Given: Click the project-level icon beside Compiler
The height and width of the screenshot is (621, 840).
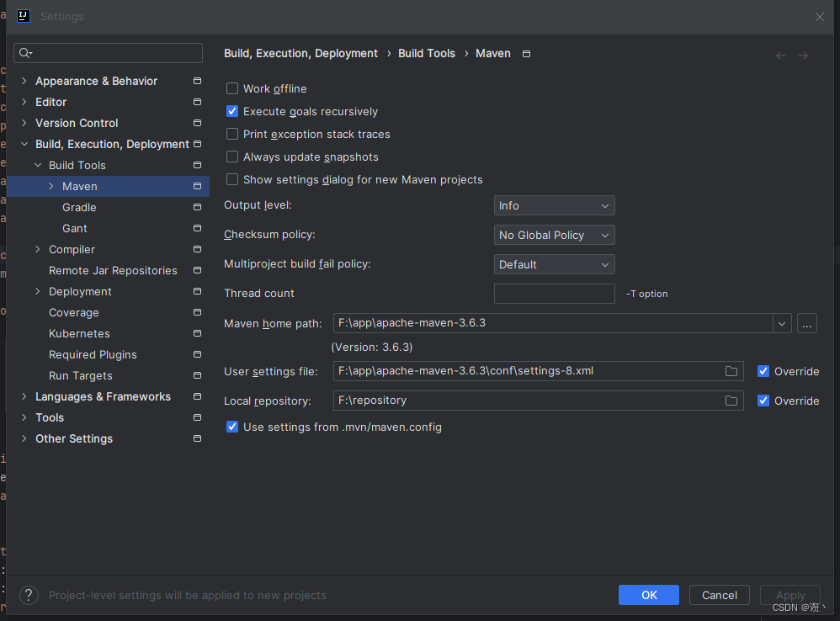Looking at the screenshot, I should (x=197, y=249).
